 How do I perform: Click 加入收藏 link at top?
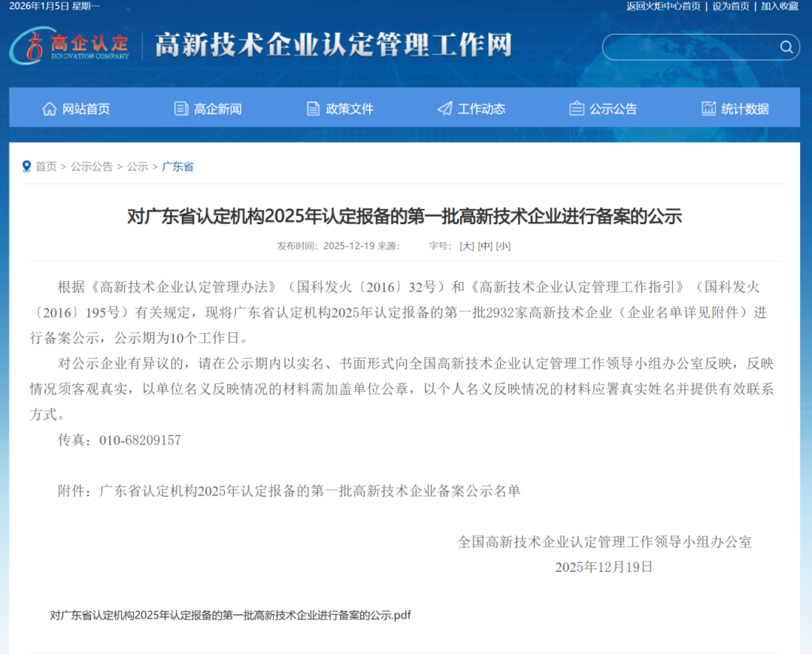pyautogui.click(x=780, y=6)
